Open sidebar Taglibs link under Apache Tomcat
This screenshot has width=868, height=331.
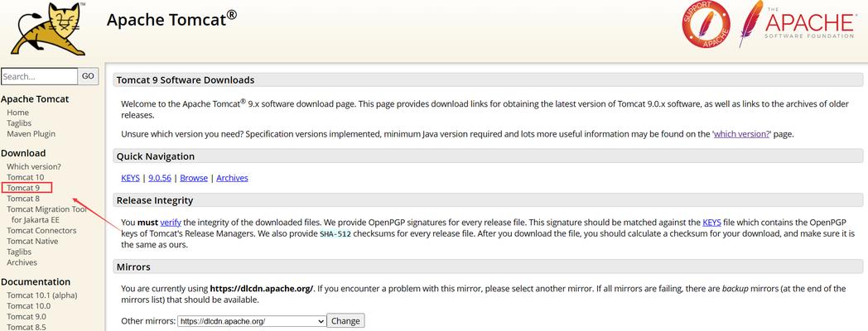coord(19,123)
